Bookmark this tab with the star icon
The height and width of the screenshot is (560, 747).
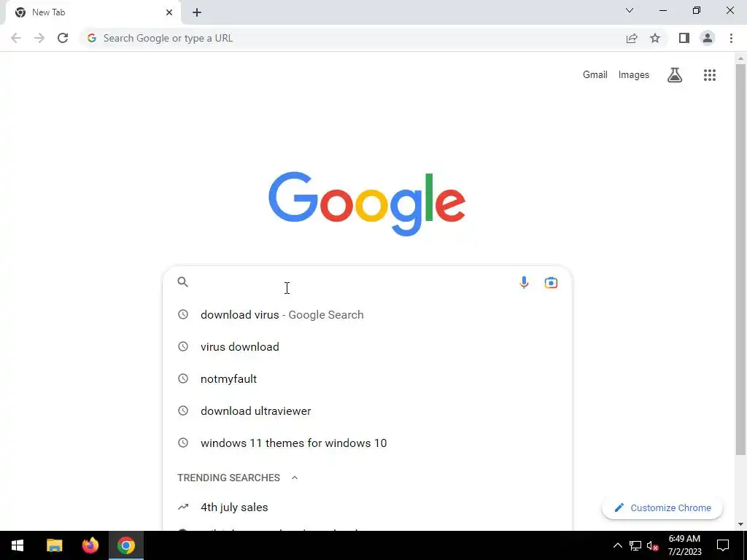[655, 38]
